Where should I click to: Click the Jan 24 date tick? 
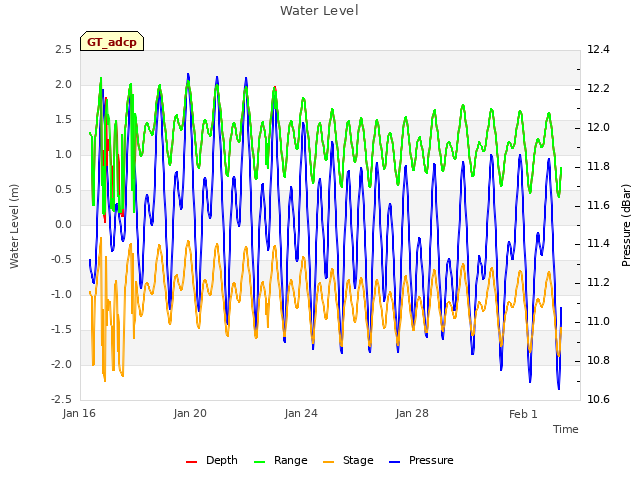[301, 413]
